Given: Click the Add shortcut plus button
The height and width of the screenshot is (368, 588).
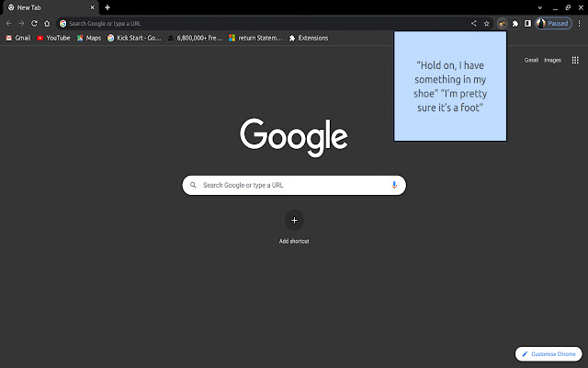Looking at the screenshot, I should tap(294, 220).
